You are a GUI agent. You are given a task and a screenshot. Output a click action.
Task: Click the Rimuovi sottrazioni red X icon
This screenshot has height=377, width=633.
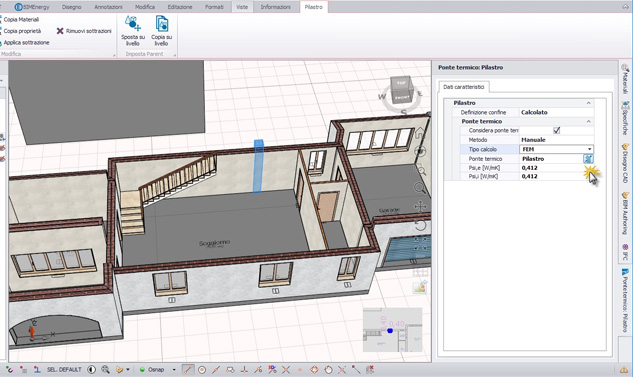[x=60, y=31]
